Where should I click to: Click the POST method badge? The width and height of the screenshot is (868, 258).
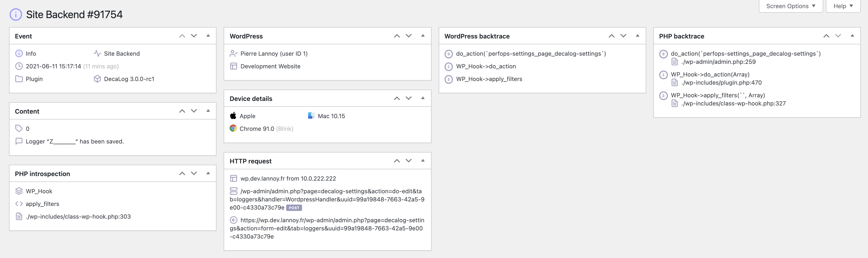(x=294, y=208)
